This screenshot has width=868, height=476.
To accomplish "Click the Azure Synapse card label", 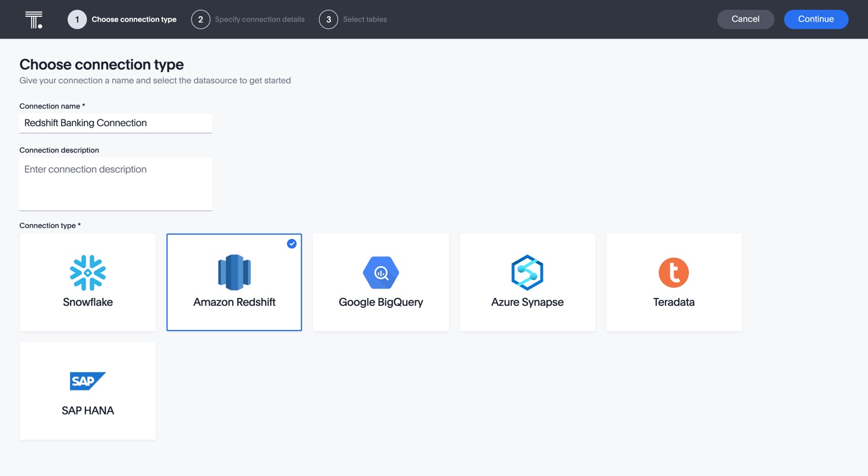I will pos(527,302).
